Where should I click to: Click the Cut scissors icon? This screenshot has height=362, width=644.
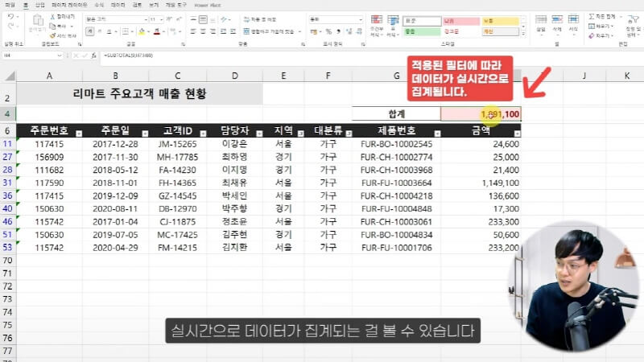[52, 17]
